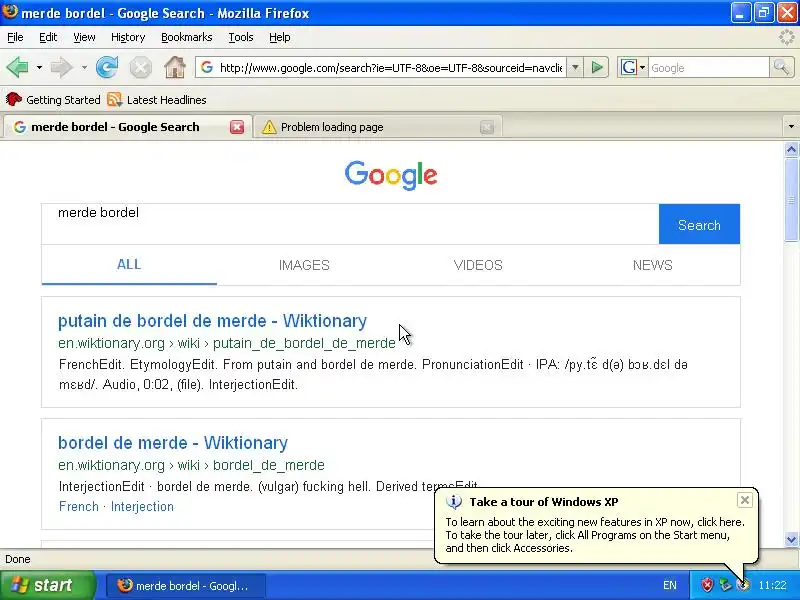
Task: Click the en.wiktionary.org bordel_de_merde URL breadcrumb
Action: click(191, 465)
